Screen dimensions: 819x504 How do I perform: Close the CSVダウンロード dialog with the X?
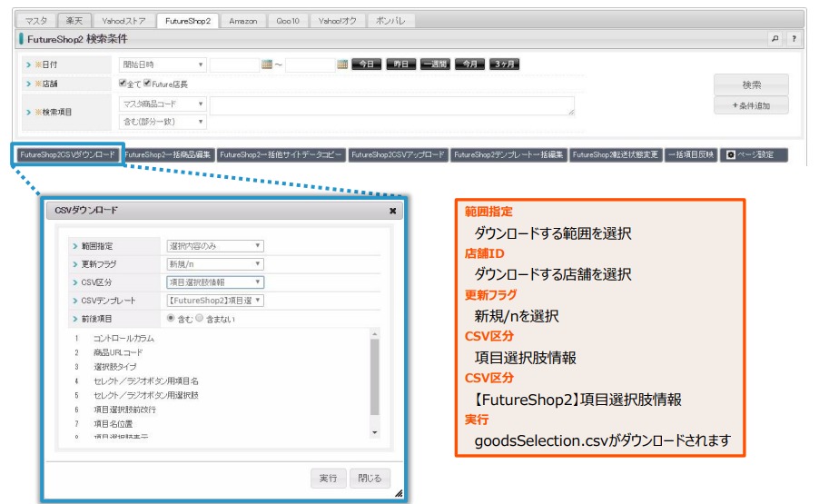[393, 211]
